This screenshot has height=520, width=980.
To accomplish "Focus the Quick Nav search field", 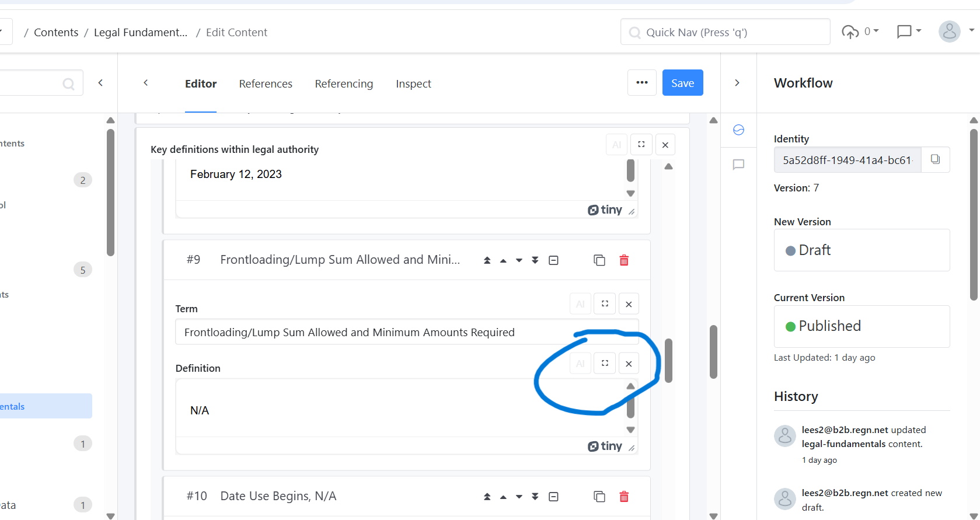I will (725, 33).
